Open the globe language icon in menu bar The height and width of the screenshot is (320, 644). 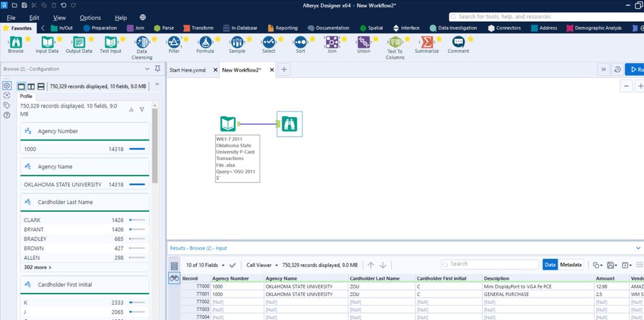(142, 17)
